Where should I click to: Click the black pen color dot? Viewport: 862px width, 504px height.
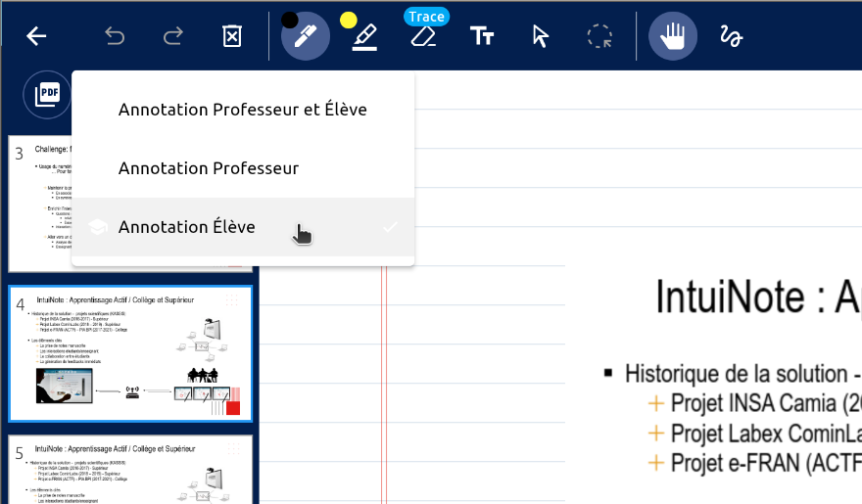click(x=289, y=20)
